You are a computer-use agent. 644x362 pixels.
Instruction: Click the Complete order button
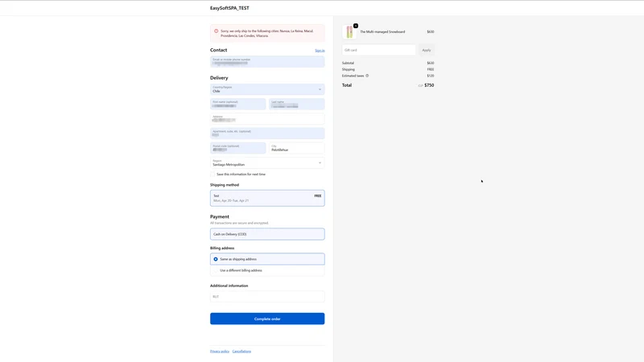click(x=267, y=319)
